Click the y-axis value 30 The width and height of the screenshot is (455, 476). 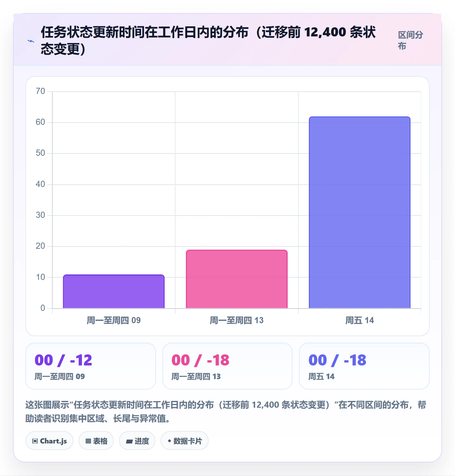(x=40, y=215)
